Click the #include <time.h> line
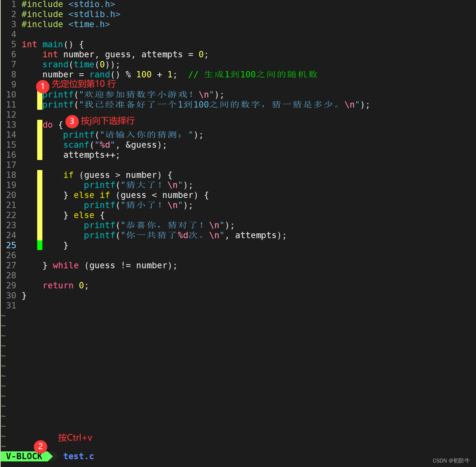Viewport: 476px width, 467px height. 66,24
